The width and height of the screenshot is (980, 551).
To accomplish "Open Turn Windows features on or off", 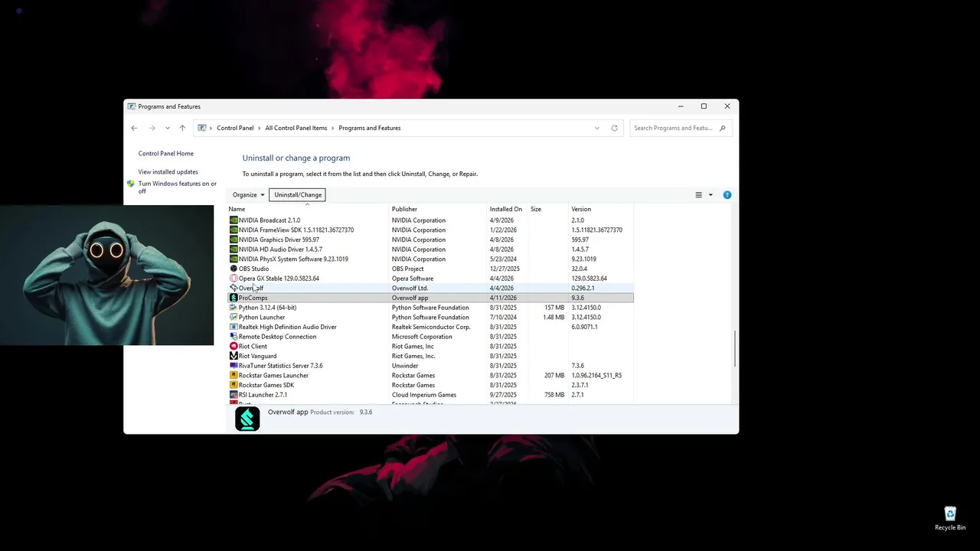I will (x=177, y=187).
